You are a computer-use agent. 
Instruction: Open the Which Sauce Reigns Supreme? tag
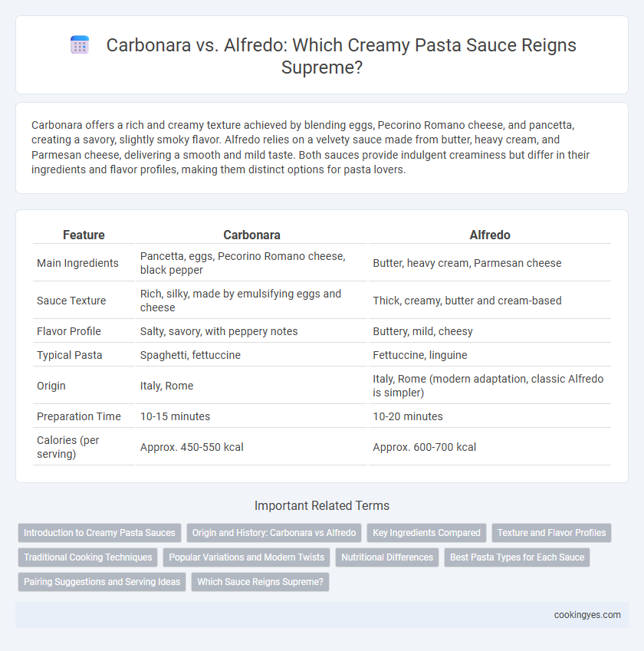click(261, 582)
